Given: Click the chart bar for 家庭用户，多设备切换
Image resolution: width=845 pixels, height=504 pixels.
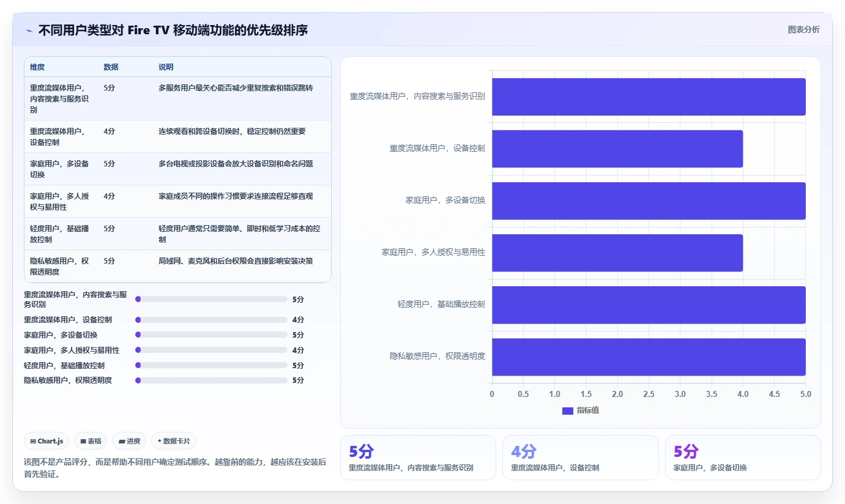Looking at the screenshot, I should coord(649,201).
